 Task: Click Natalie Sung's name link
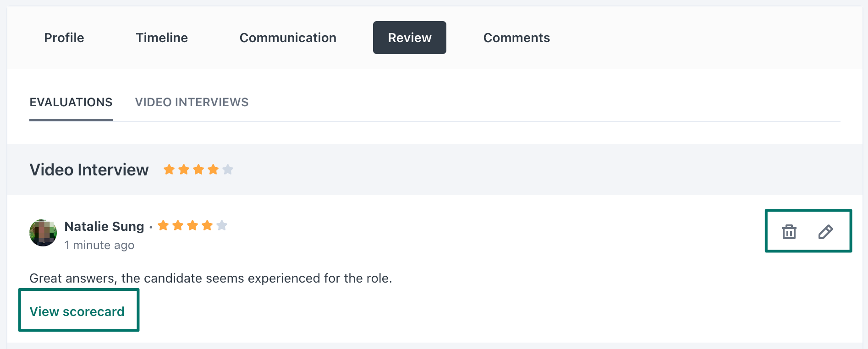point(104,226)
